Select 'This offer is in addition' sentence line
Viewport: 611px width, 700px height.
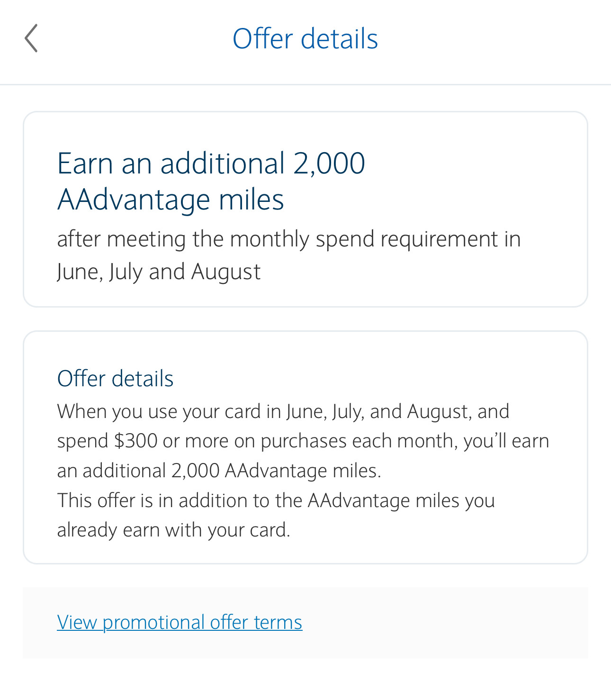pos(276,500)
